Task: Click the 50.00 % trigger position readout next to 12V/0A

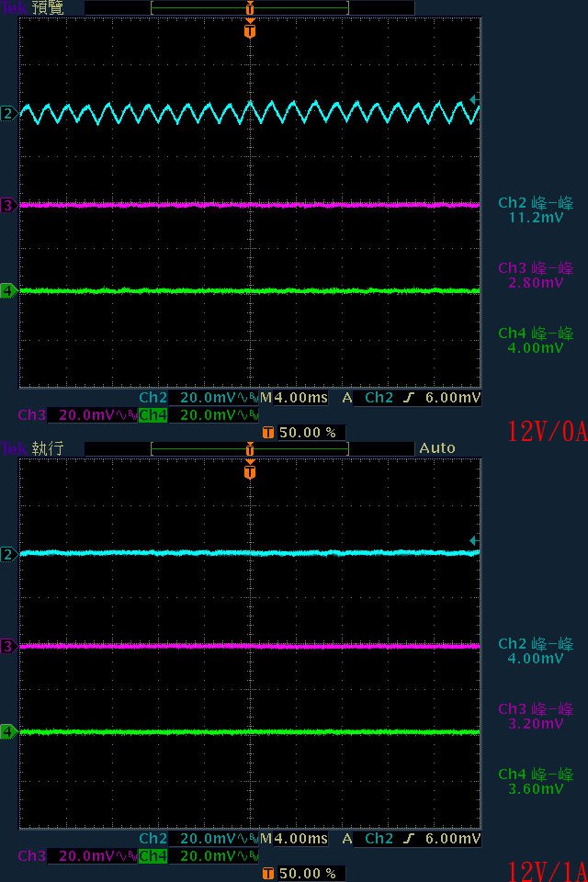Action: click(x=304, y=433)
